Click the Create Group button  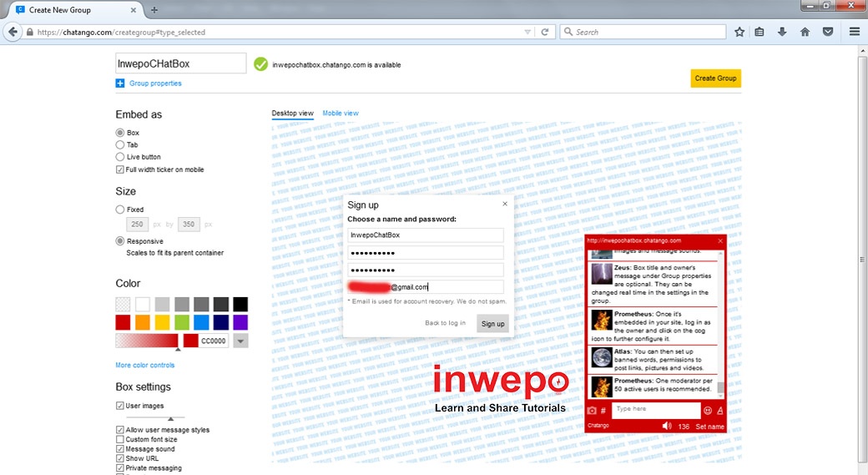point(715,78)
